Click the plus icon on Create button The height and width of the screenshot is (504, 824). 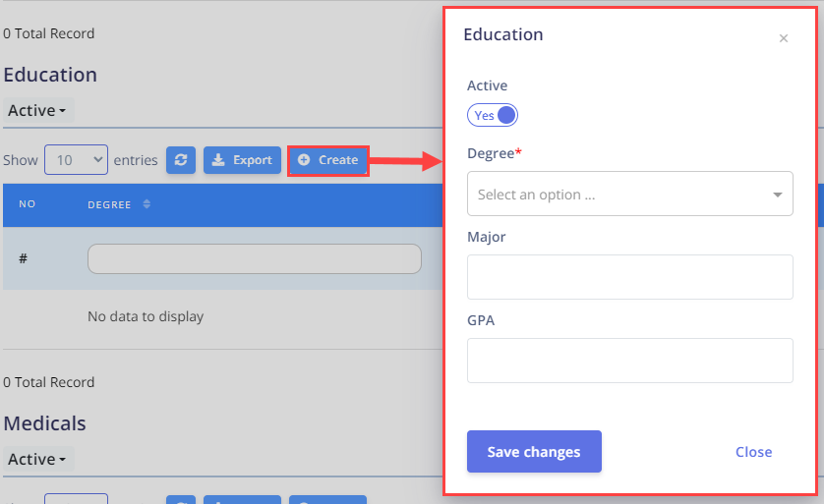[x=304, y=159]
